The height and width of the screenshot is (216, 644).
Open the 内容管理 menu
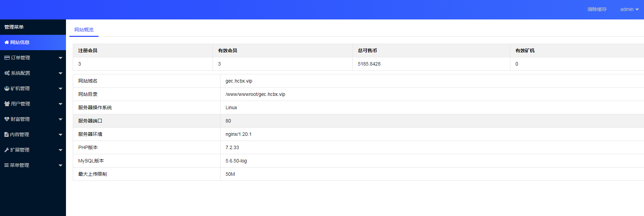pos(33,134)
